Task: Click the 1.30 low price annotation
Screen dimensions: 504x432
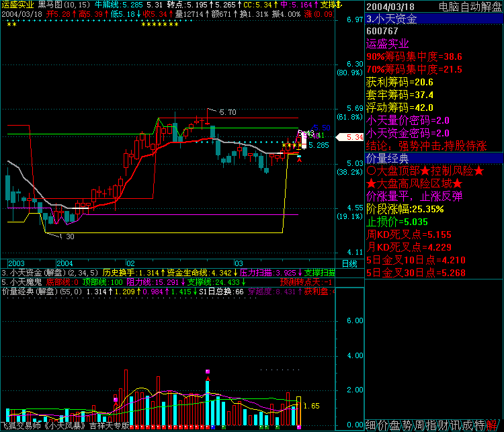Action: coord(67,236)
